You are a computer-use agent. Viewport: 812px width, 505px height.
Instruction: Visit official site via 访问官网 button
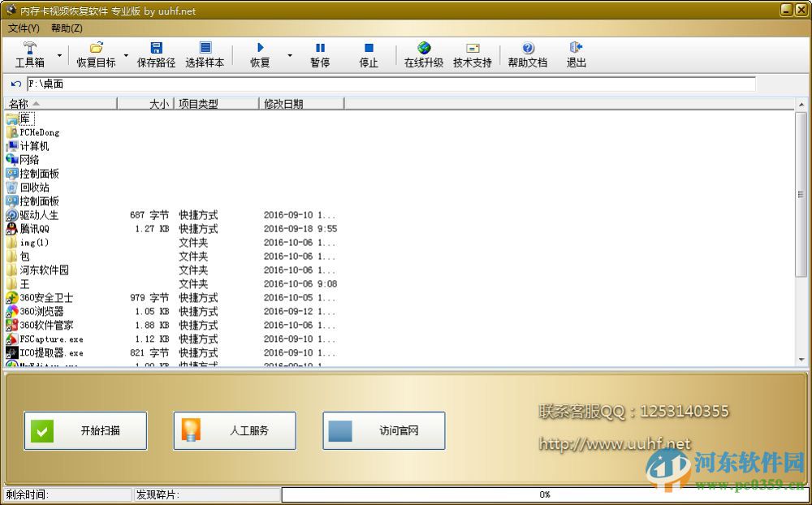tap(383, 431)
